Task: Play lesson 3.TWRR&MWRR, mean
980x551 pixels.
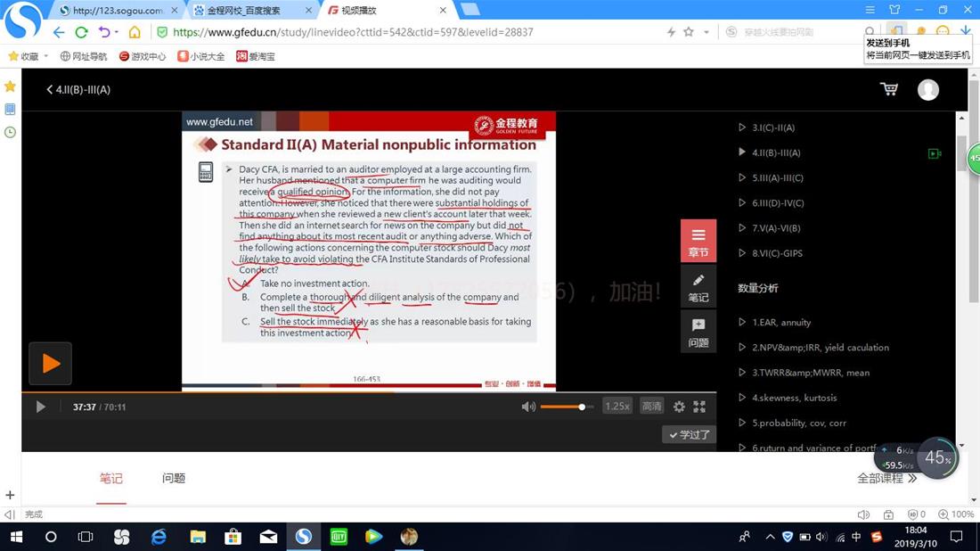Action: pyautogui.click(x=811, y=372)
